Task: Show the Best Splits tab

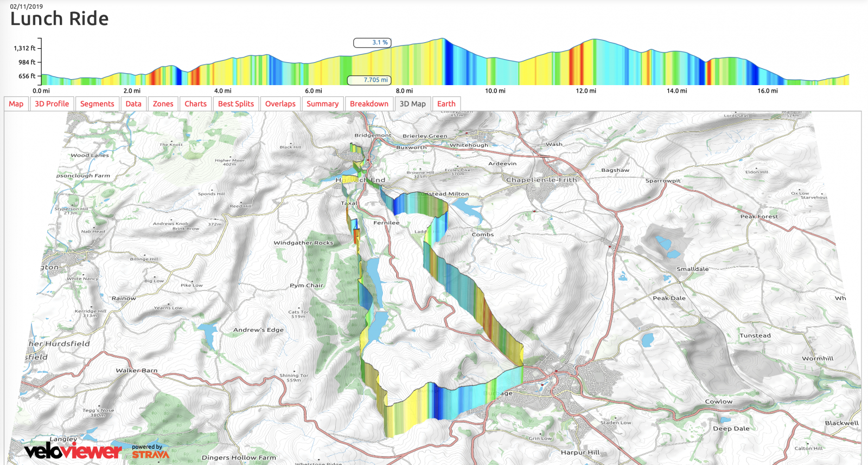Action: click(x=236, y=104)
